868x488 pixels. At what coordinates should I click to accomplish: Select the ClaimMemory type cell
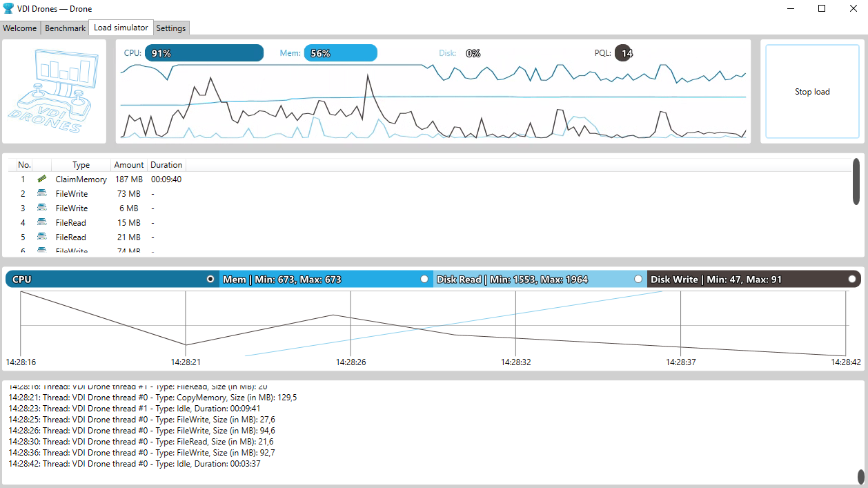pos(81,179)
